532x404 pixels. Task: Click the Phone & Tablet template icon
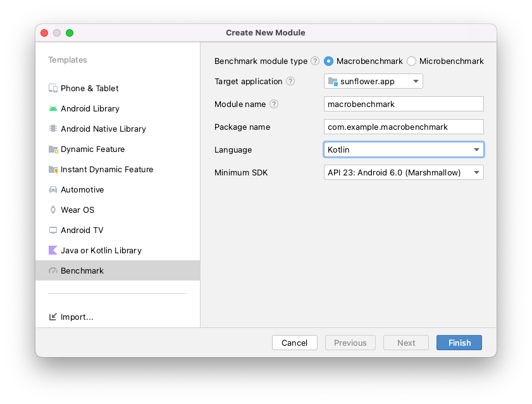pyautogui.click(x=53, y=88)
